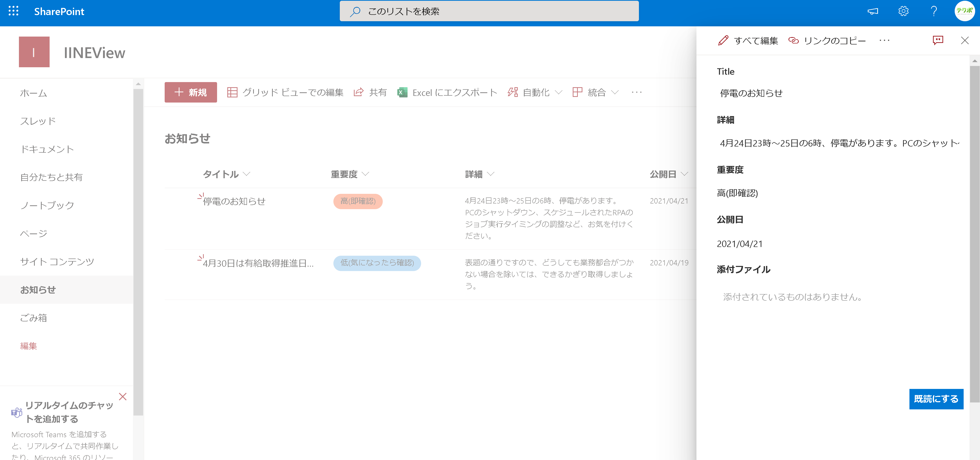Select サイト コンテンツ in left navigation
The image size is (980, 460).
(x=57, y=262)
